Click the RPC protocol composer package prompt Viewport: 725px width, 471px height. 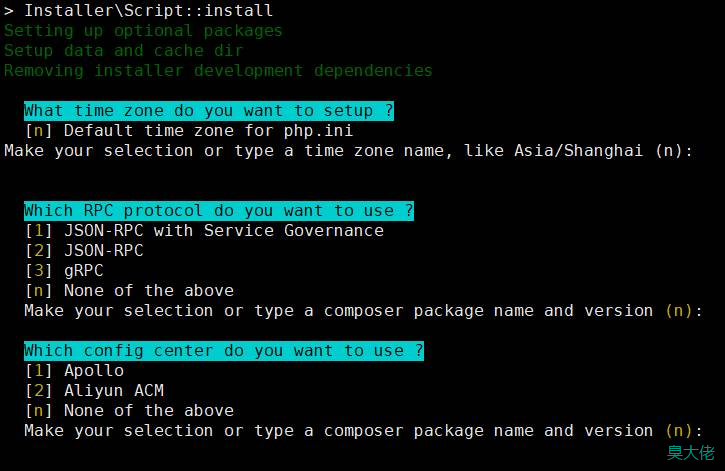tap(363, 311)
